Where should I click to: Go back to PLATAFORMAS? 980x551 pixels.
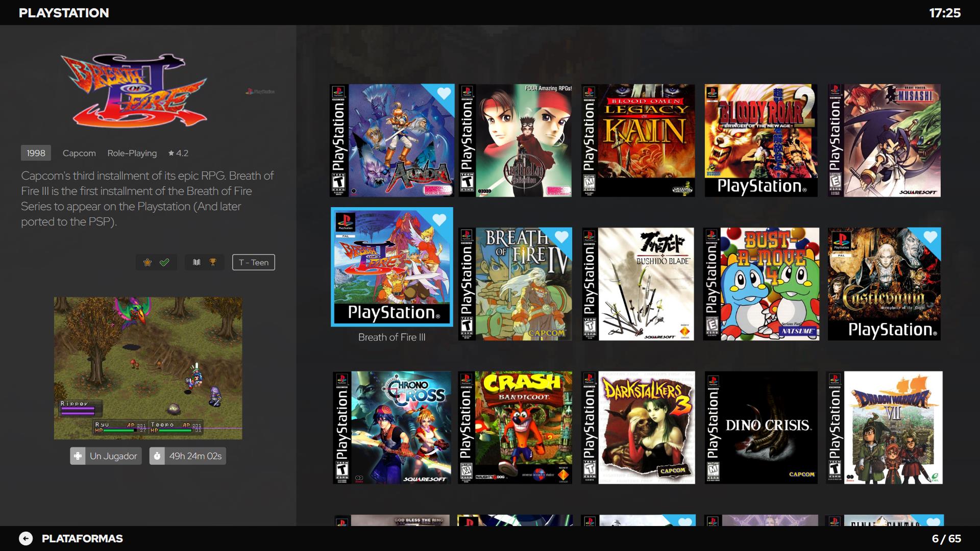pos(82,538)
